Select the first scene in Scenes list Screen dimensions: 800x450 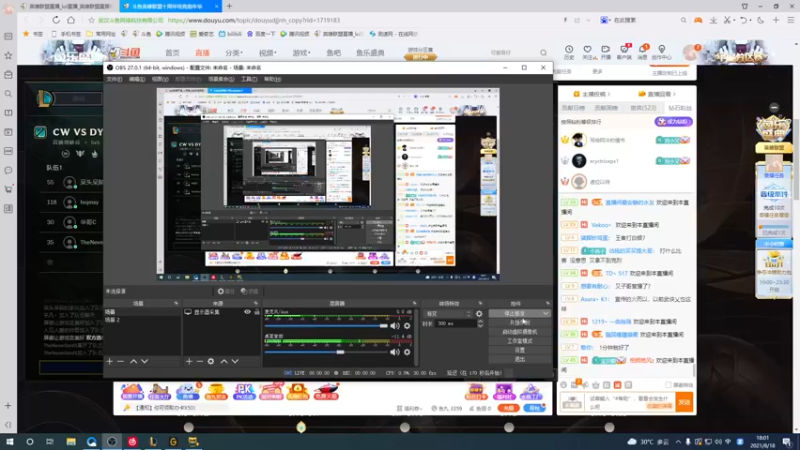click(142, 312)
